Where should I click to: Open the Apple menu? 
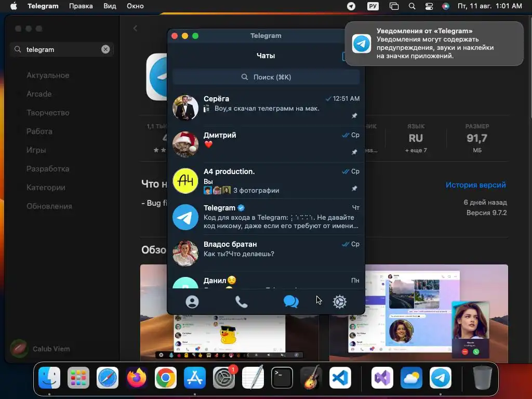[14, 6]
